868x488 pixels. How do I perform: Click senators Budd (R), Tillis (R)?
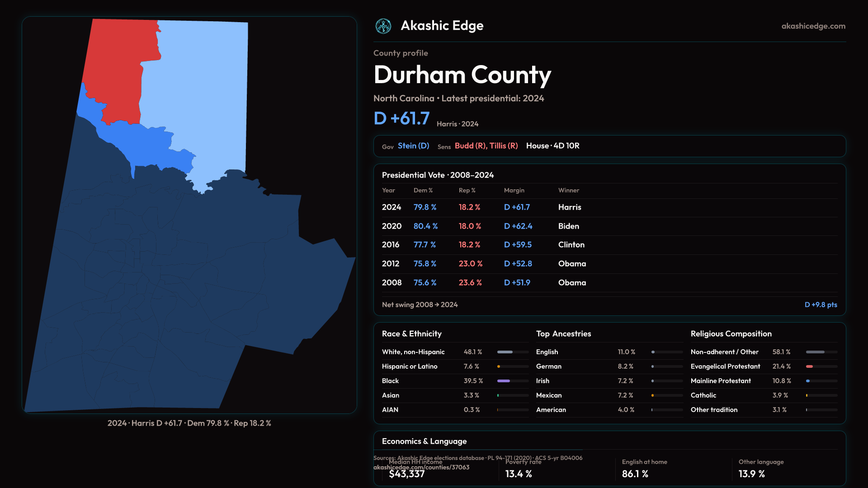click(486, 146)
